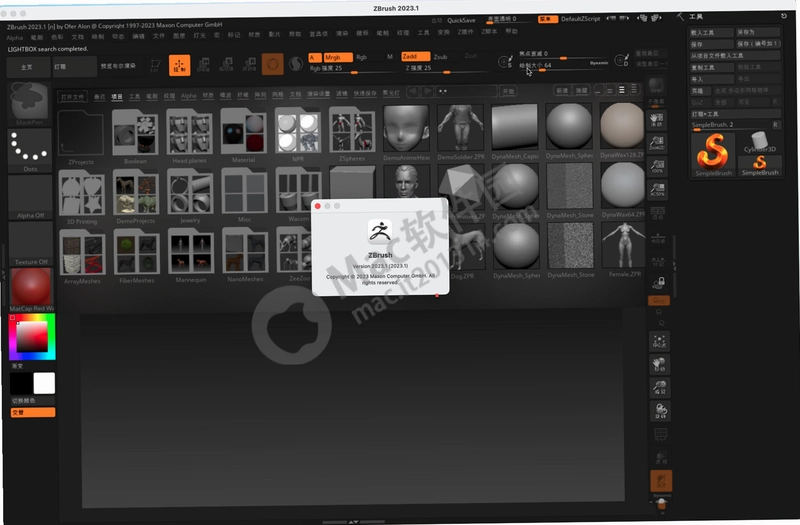Click the Scroll hand icon

coord(657,120)
